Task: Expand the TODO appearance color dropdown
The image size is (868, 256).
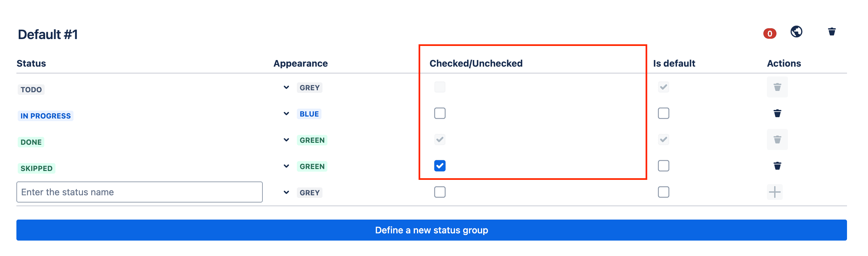Action: 286,87
